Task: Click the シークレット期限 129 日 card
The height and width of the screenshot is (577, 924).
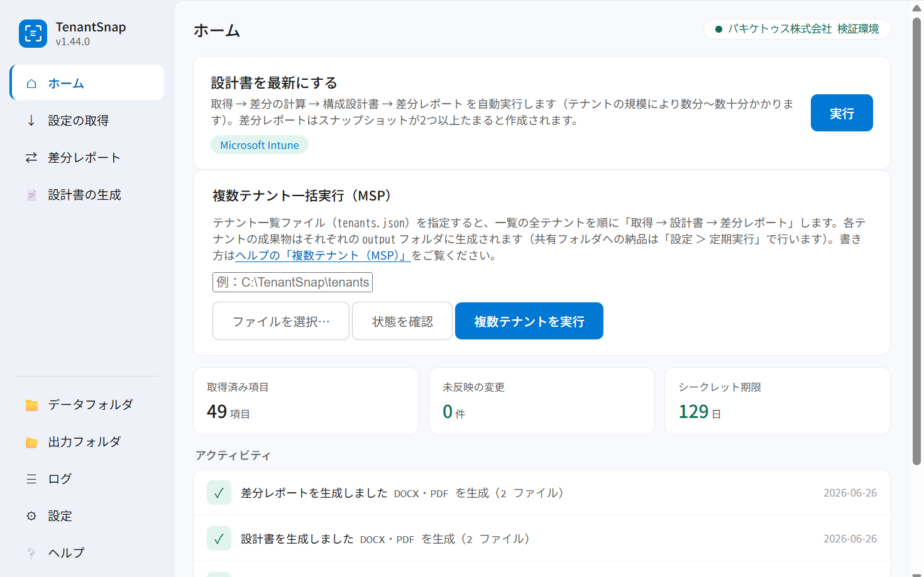Action: [x=778, y=401]
